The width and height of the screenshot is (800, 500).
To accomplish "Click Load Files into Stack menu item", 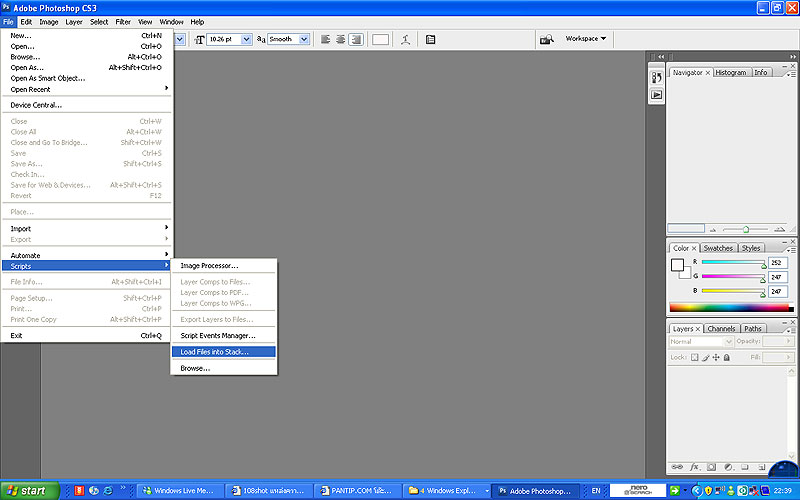I will [x=224, y=352].
